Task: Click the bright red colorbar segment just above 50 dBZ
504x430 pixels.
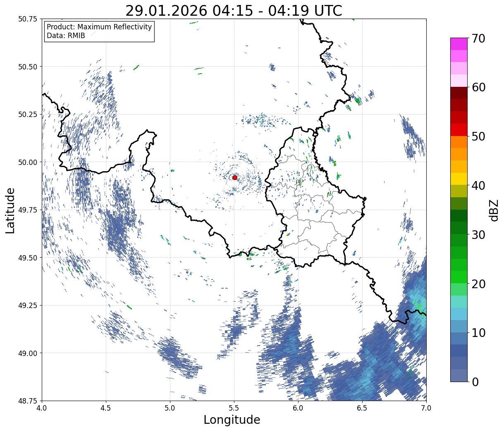Action: (x=459, y=130)
